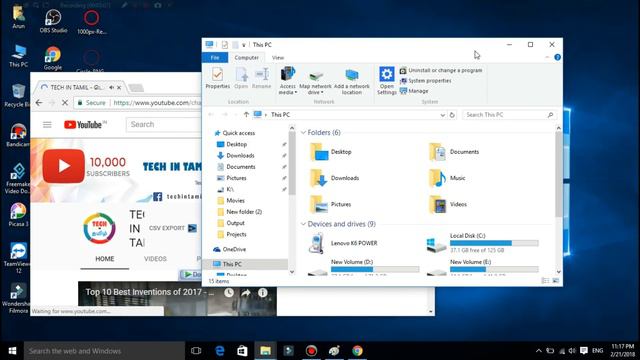Click CSV EXPORT on the channel page
This screenshot has width=640, height=360.
[x=173, y=228]
